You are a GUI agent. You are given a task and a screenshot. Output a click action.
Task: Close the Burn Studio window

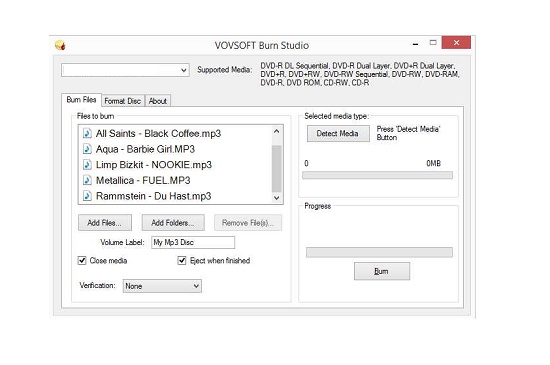click(456, 42)
